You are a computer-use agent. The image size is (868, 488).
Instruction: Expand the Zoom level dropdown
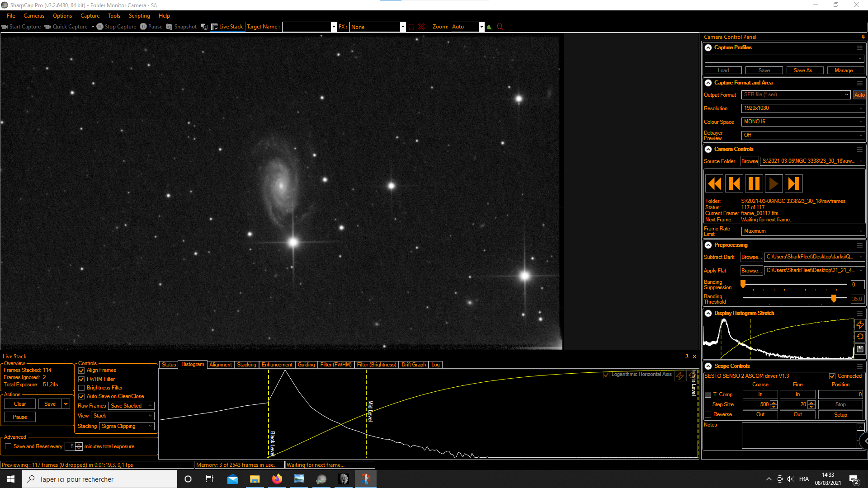click(481, 27)
